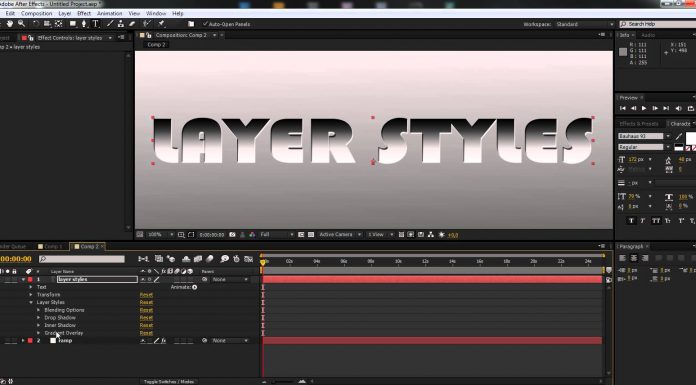This screenshot has width=696, height=385.
Task: Select the Puppet Pin tool
Action: coord(162,24)
